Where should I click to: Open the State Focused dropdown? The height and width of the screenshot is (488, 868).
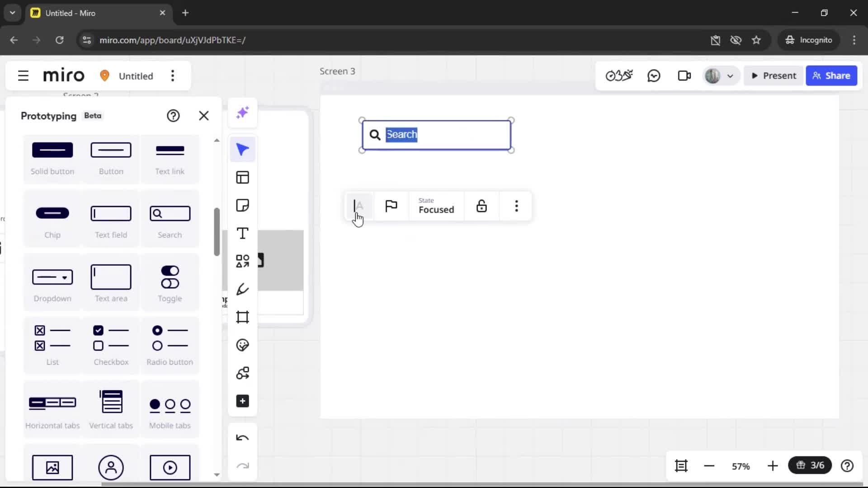tap(436, 206)
